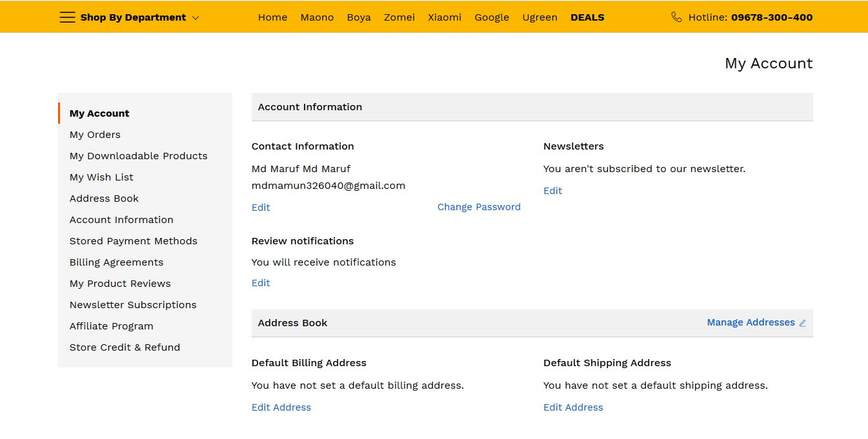Go to the Xiaomi brand page
This screenshot has width=868, height=439.
click(445, 17)
